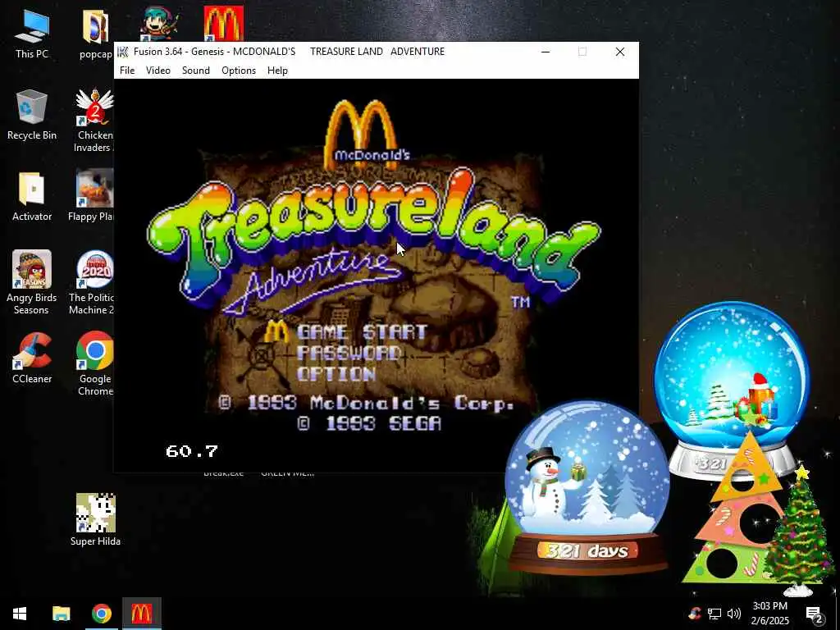This screenshot has height=630, width=840.
Task: Open File Explorer from the taskbar
Action: click(x=61, y=614)
